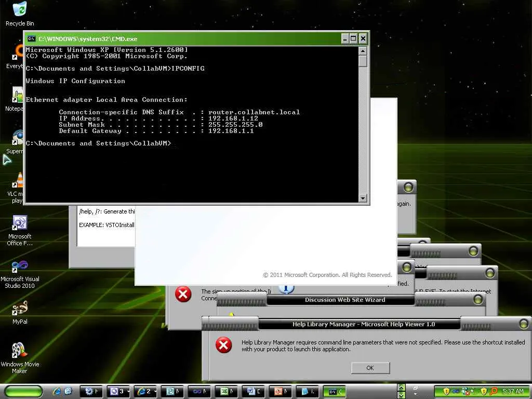532x399 pixels.
Task: Click the red error icon in the sign-up dialog
Action: [x=183, y=294]
